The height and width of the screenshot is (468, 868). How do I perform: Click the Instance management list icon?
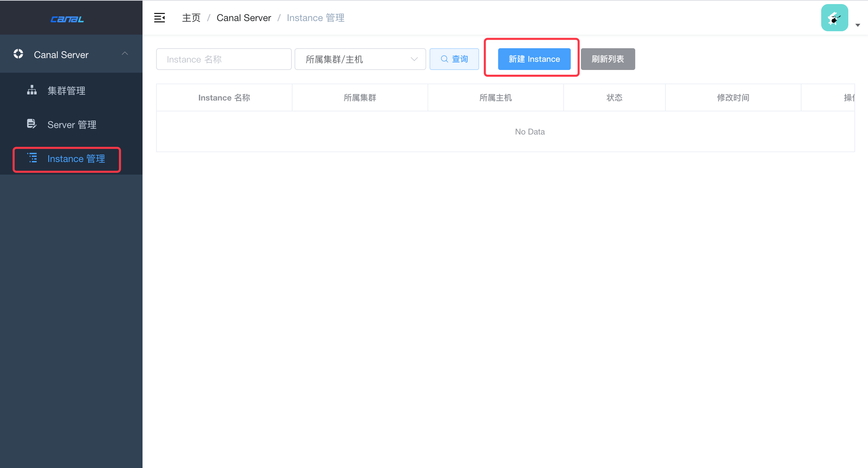click(x=32, y=158)
